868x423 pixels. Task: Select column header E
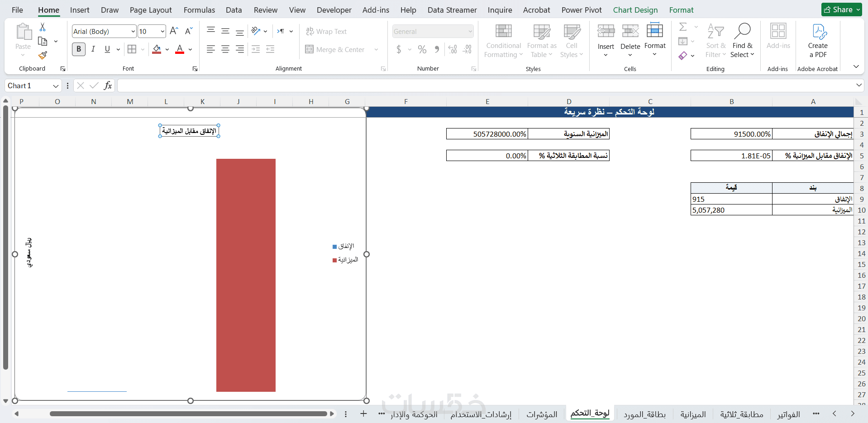[487, 101]
